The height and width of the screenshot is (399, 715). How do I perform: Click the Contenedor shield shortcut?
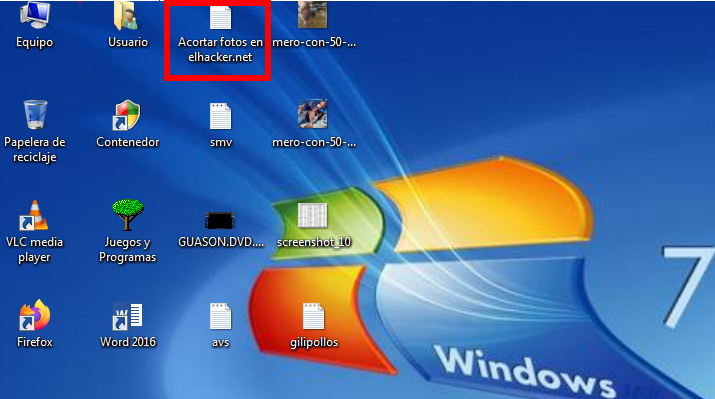click(126, 115)
